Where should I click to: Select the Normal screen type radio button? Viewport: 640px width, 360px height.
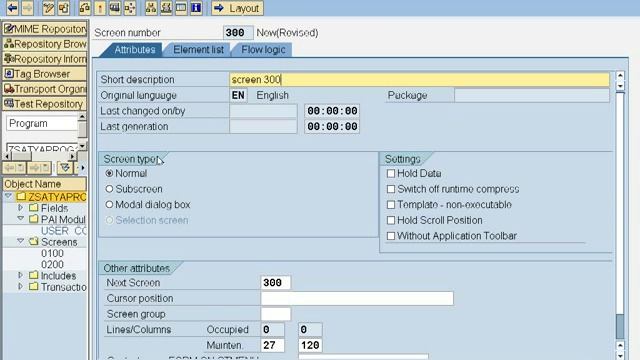tap(109, 173)
